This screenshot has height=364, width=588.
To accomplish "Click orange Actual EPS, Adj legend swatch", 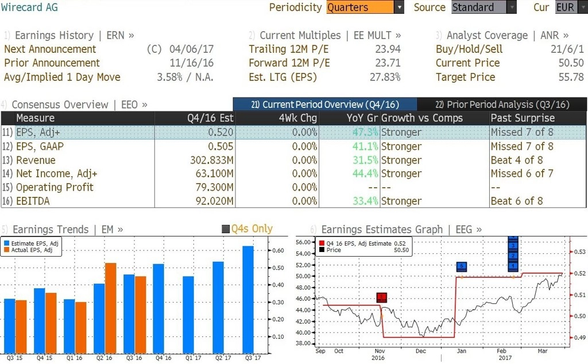I will click(x=7, y=250).
